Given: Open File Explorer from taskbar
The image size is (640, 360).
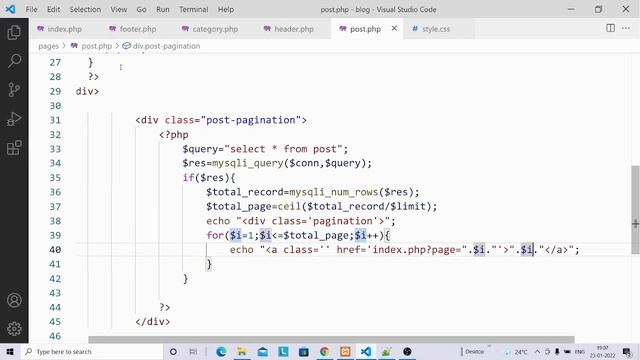Looking at the screenshot, I should [x=242, y=351].
